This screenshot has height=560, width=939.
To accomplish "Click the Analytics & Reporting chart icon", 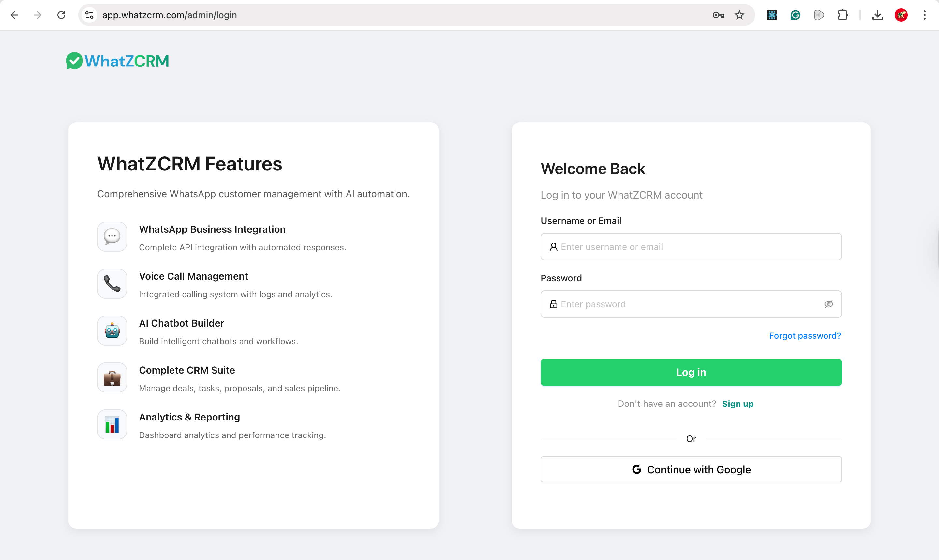I will (x=112, y=424).
